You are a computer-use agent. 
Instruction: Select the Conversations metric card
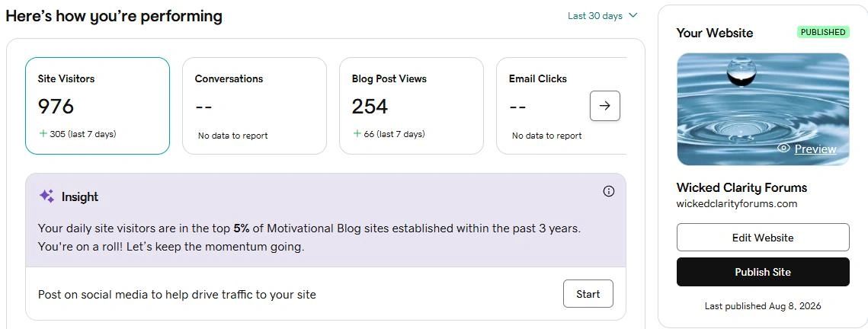[254, 106]
